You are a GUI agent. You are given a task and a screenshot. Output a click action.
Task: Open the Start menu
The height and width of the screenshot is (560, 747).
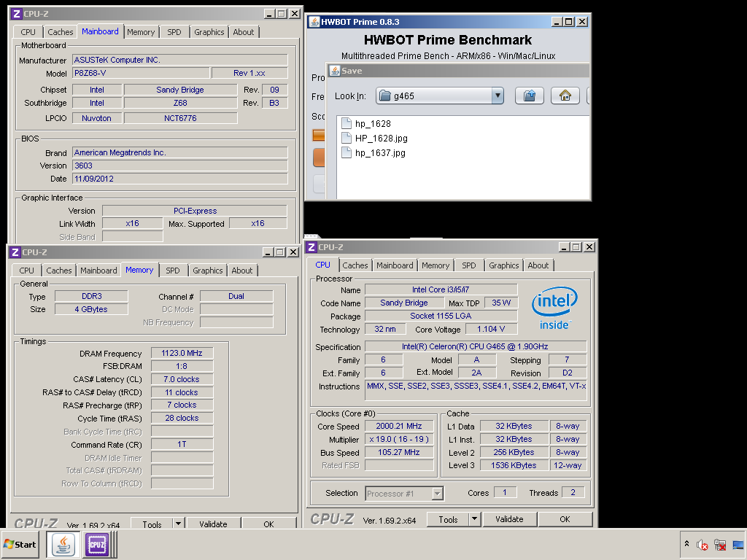20,544
